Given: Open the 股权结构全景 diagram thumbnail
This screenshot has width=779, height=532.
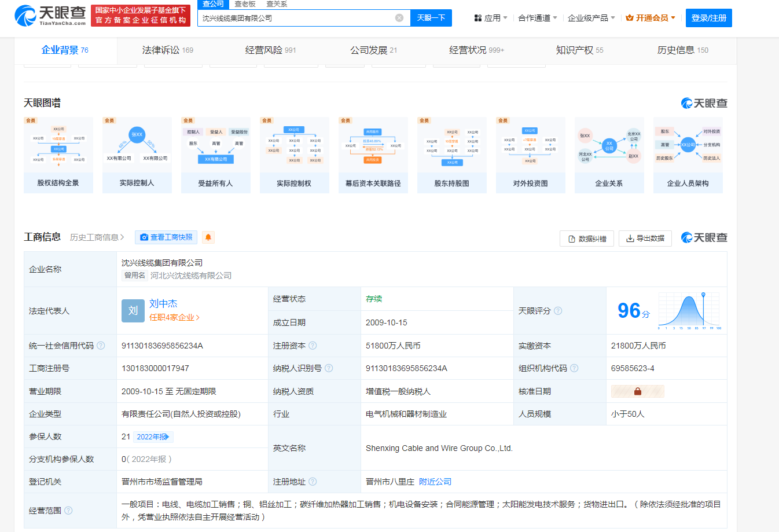Looking at the screenshot, I should click(x=58, y=155).
